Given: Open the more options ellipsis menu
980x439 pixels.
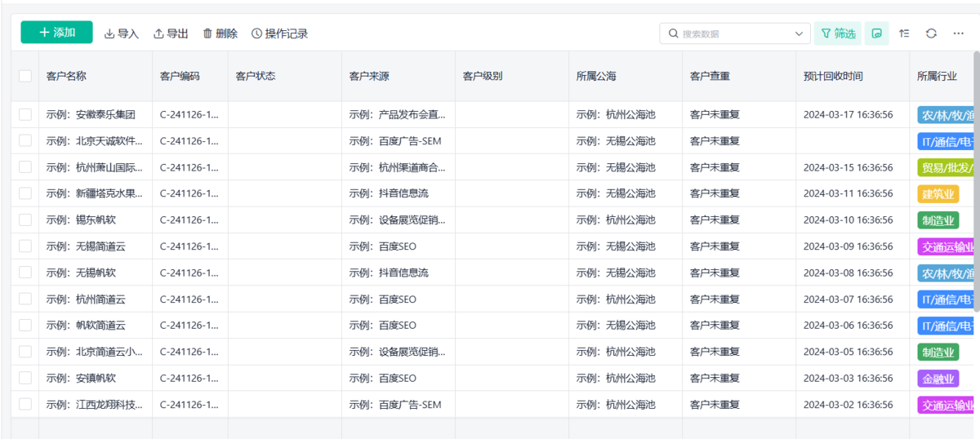Looking at the screenshot, I should (958, 33).
